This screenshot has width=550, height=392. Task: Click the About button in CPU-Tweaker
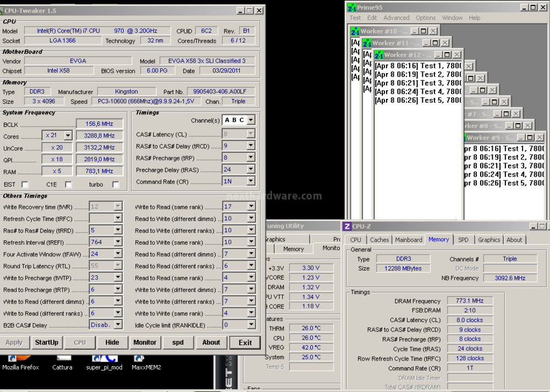click(211, 343)
